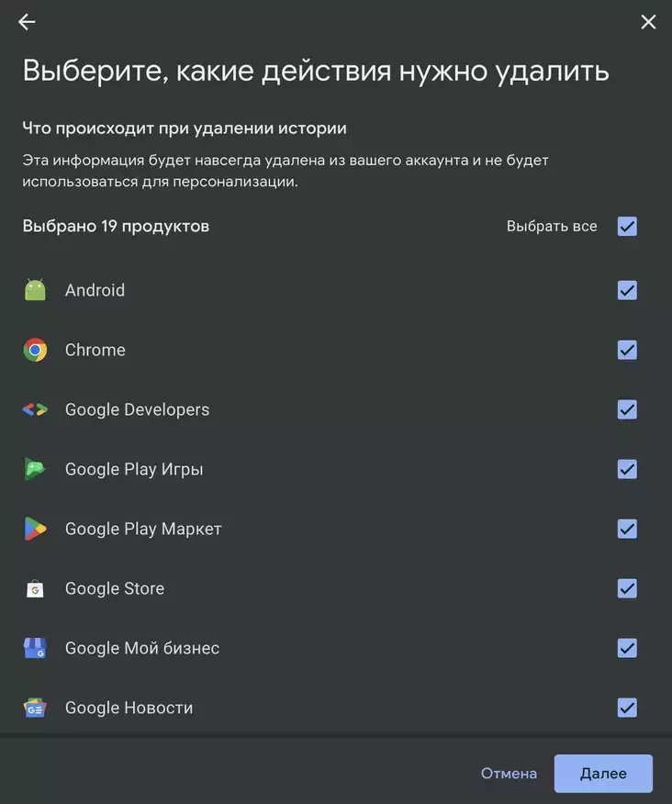Click the Google Мой бизнес storefront icon
The height and width of the screenshot is (804, 672).
(x=35, y=648)
